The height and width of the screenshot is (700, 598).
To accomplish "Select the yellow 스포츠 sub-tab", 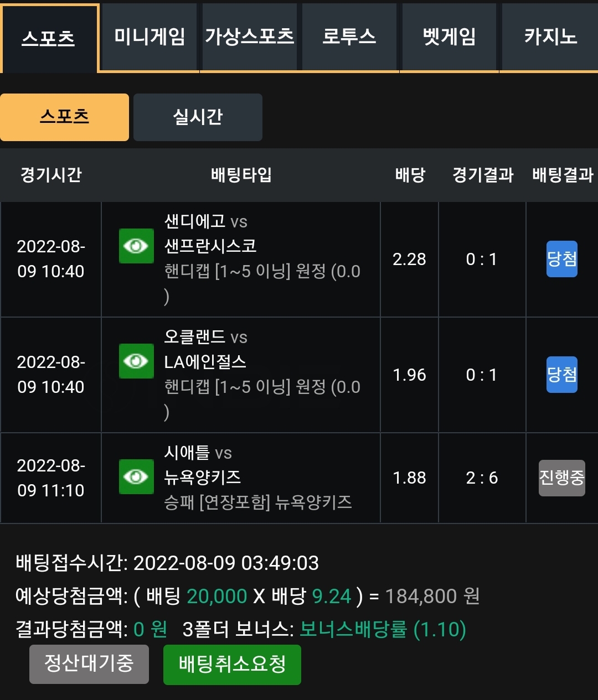I will [x=64, y=117].
